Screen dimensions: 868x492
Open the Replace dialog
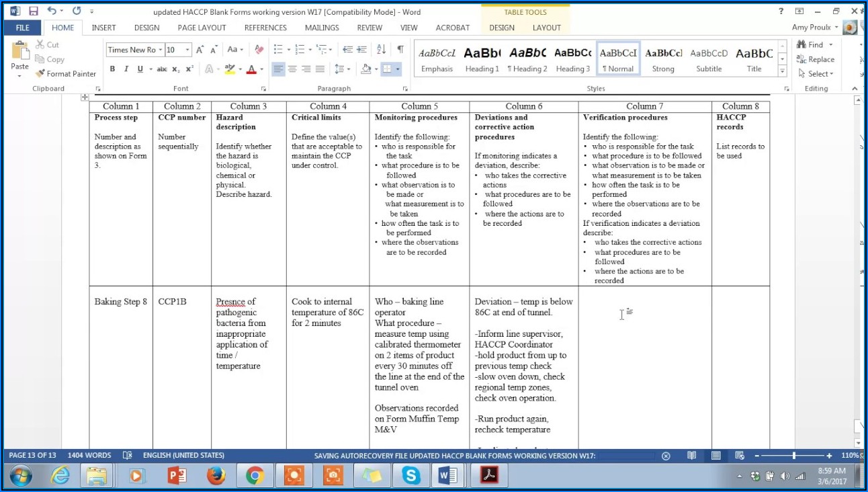click(816, 59)
